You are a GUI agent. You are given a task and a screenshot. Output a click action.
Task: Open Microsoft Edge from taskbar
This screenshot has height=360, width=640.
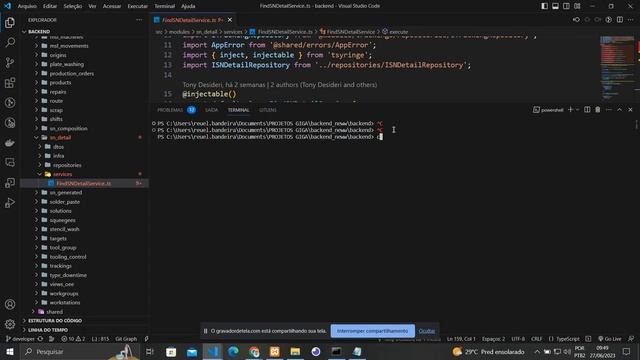pyautogui.click(x=233, y=351)
